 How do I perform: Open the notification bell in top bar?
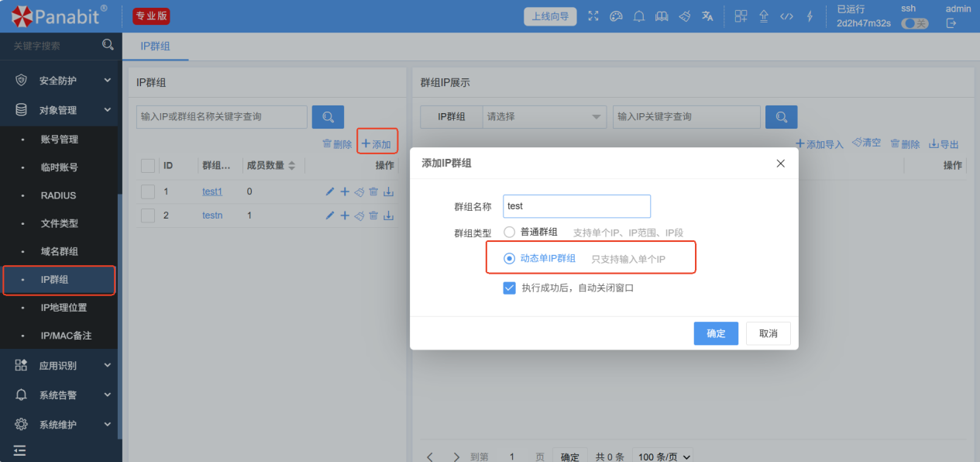[639, 16]
